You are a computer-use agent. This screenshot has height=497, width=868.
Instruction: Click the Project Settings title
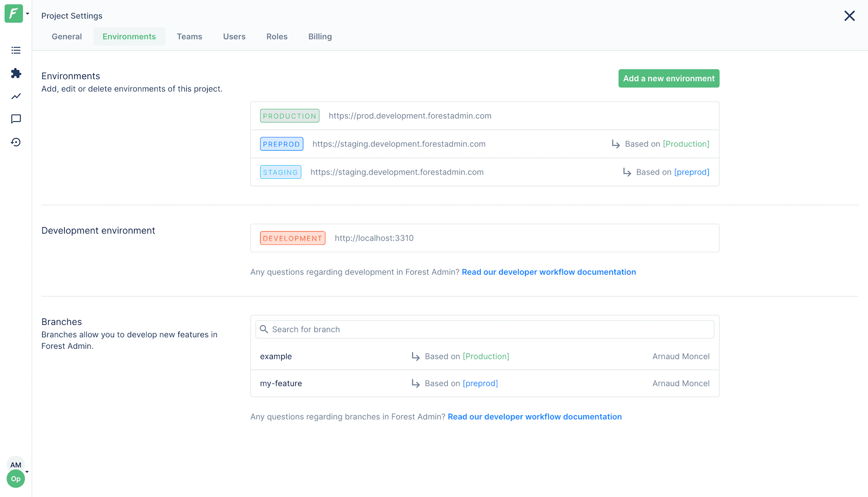pyautogui.click(x=72, y=16)
